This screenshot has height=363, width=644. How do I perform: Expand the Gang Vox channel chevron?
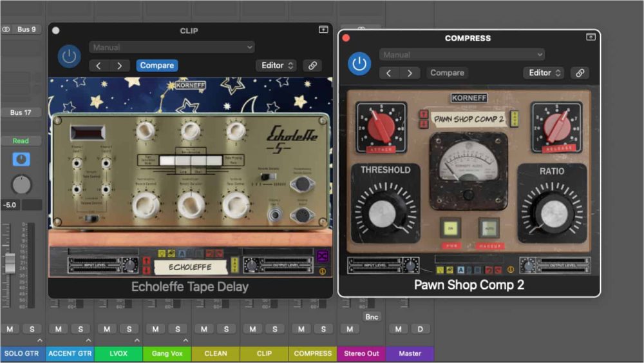coord(185,340)
